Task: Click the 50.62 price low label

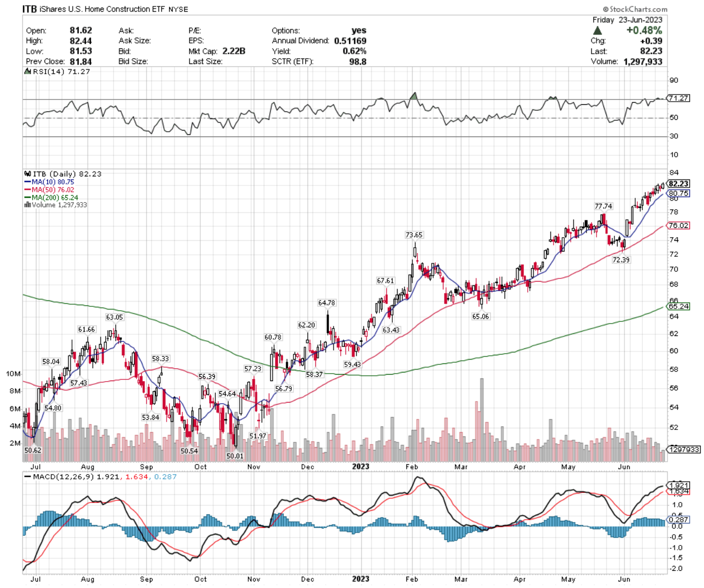Action: coord(32,450)
